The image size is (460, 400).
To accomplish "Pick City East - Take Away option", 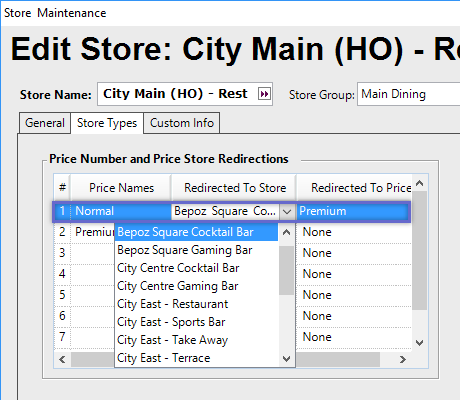I will [x=196, y=340].
